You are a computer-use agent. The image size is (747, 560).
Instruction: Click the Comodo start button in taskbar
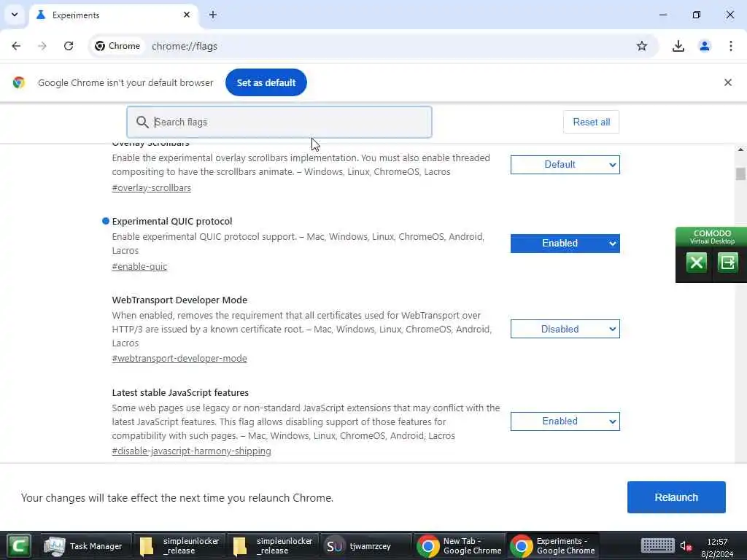click(18, 545)
